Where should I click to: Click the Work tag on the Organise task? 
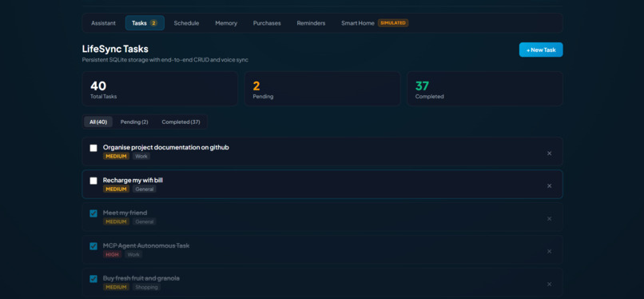[x=141, y=157]
